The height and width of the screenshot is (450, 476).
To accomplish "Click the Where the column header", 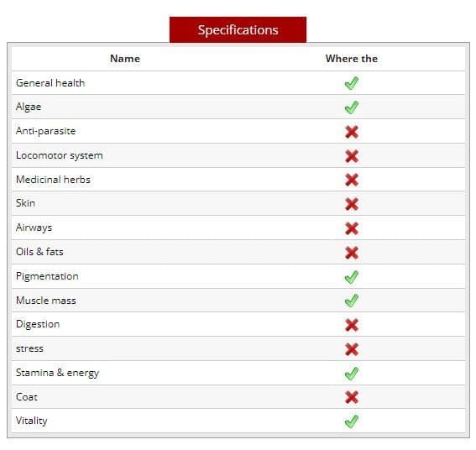I will 352,59.
